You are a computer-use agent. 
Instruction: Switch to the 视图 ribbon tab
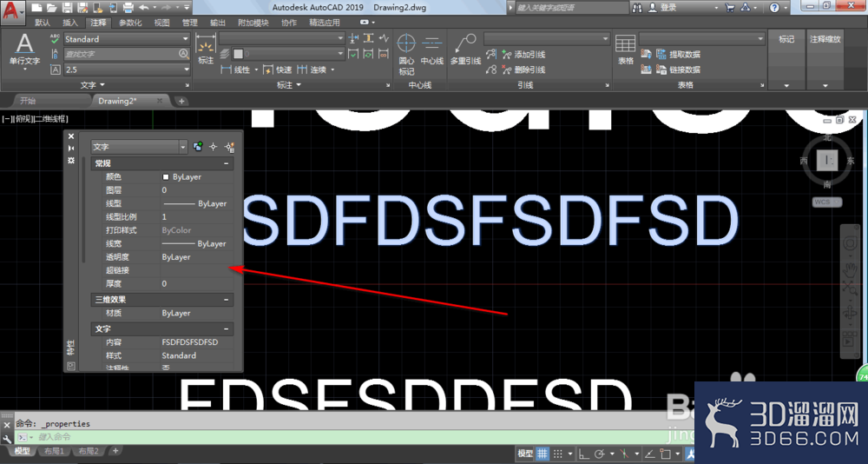coord(162,23)
